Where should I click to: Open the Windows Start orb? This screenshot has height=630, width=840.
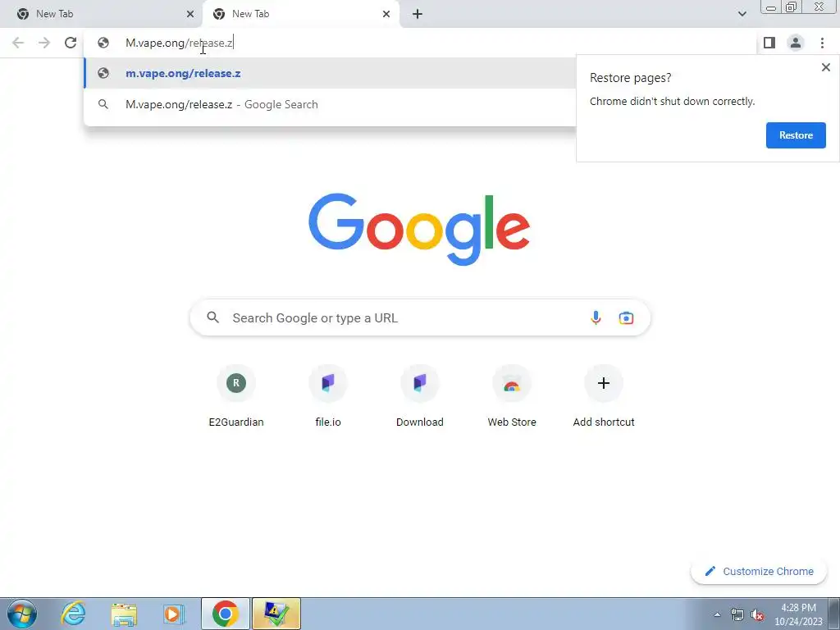(22, 614)
